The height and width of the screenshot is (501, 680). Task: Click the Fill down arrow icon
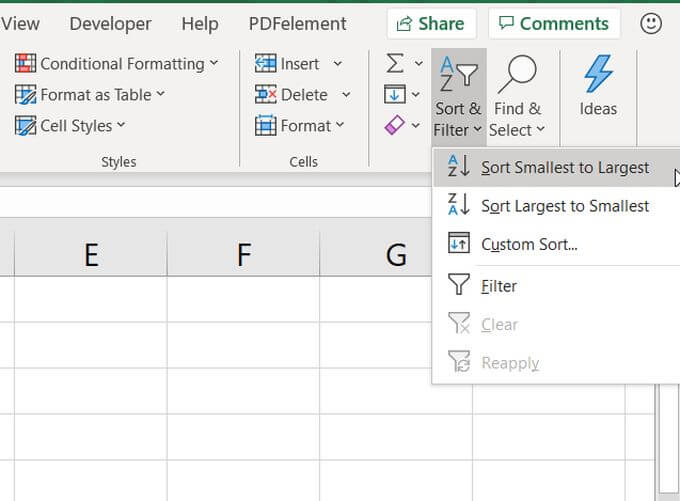coord(395,95)
